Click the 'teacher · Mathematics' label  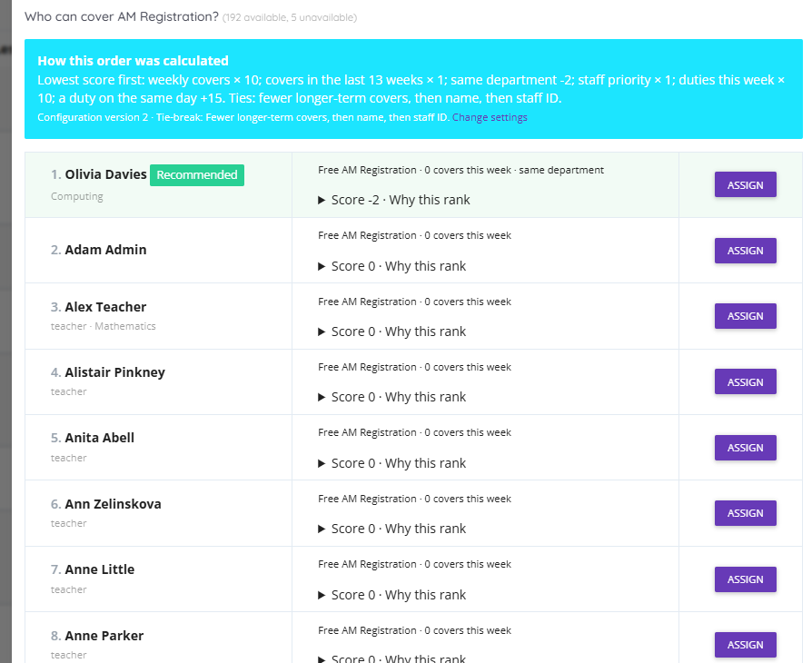[103, 326]
